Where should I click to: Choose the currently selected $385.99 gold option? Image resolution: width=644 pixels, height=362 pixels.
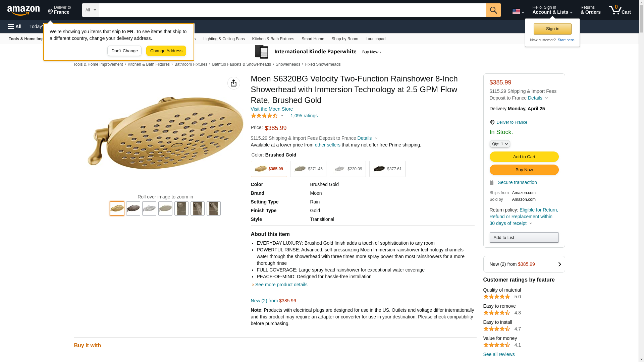tap(269, 169)
